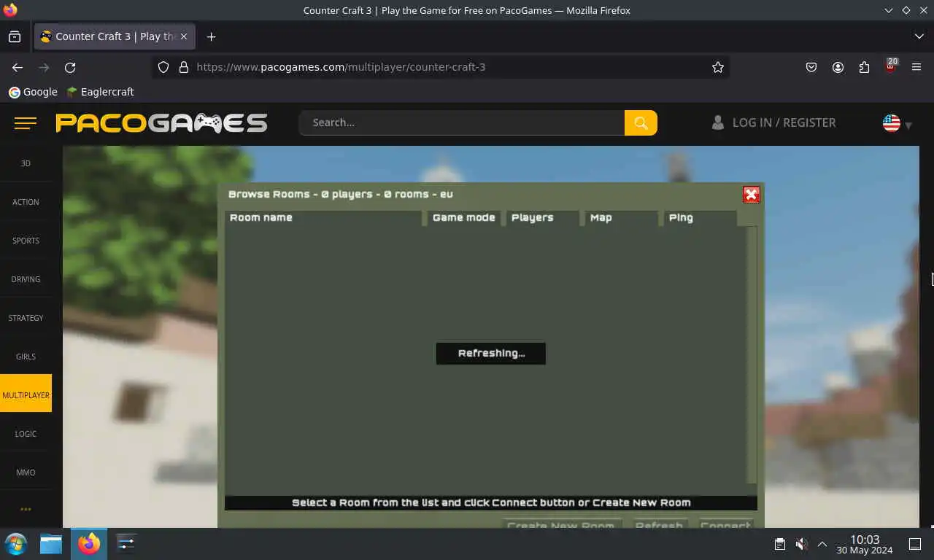
Task: Reload the page with refresh icon
Action: pos(70,67)
